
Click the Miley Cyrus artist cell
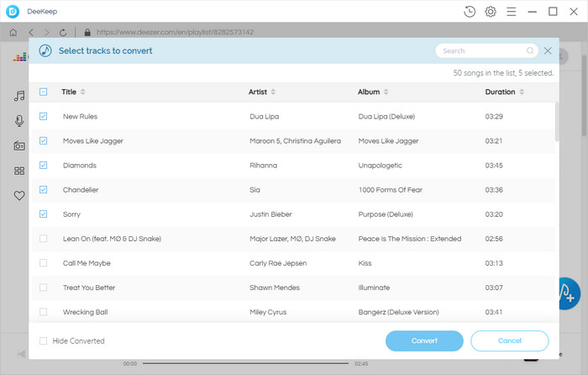point(268,312)
